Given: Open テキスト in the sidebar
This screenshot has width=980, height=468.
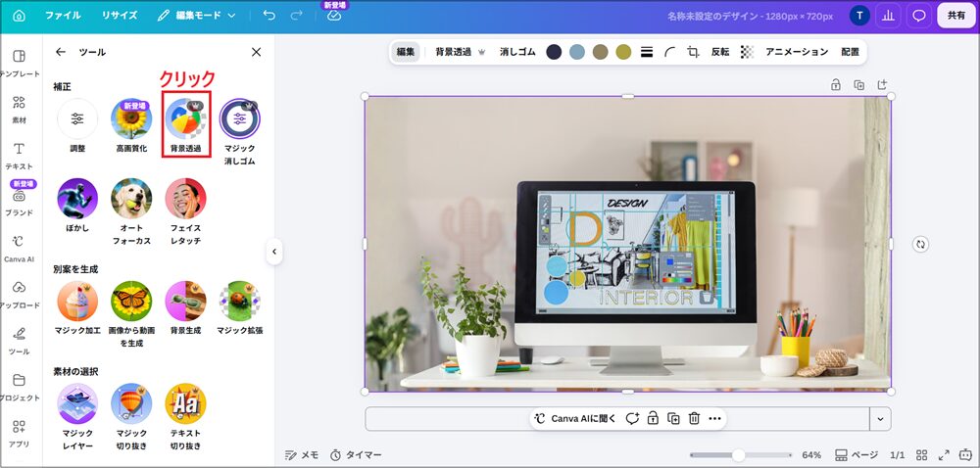Looking at the screenshot, I should 19,156.
